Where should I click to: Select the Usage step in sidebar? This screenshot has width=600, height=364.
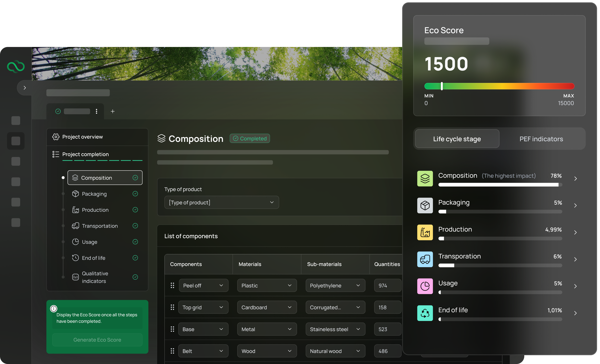tap(105, 242)
